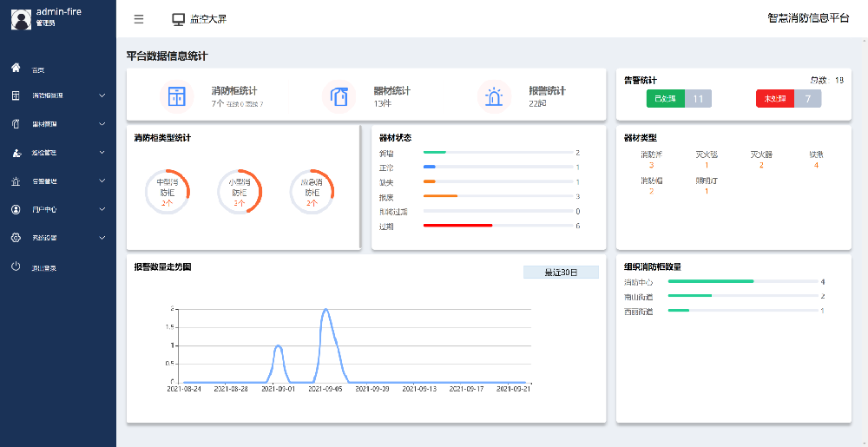Click the 消防中心 green progress bar
The height and width of the screenshot is (447, 868).
click(710, 281)
